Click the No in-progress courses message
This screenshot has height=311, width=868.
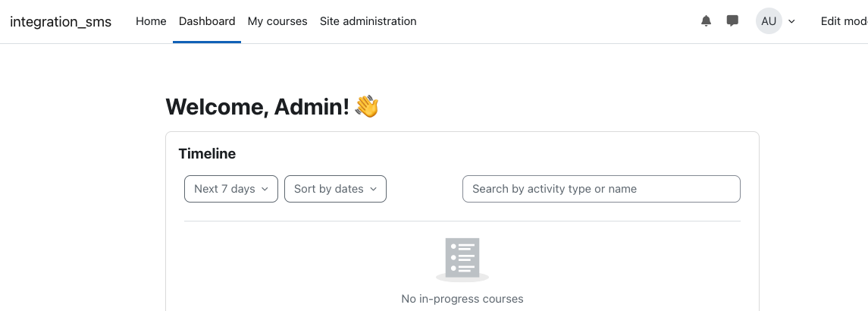[462, 299]
